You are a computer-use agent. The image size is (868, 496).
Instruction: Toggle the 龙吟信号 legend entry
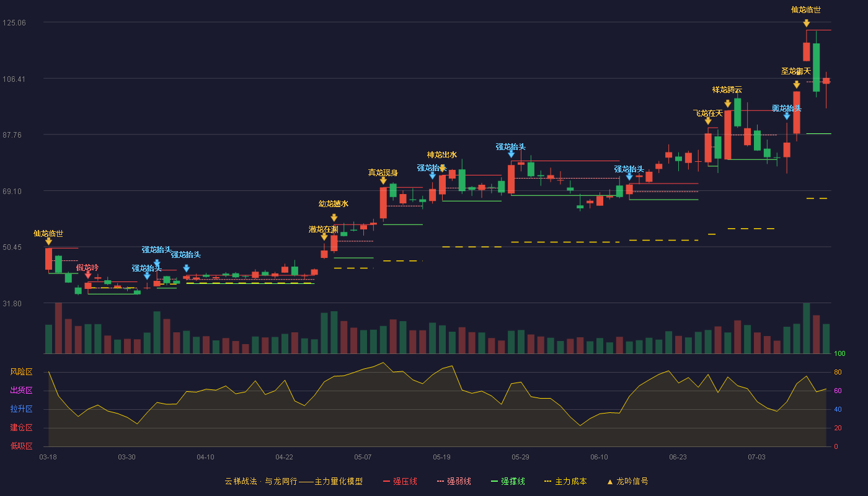pyautogui.click(x=627, y=481)
